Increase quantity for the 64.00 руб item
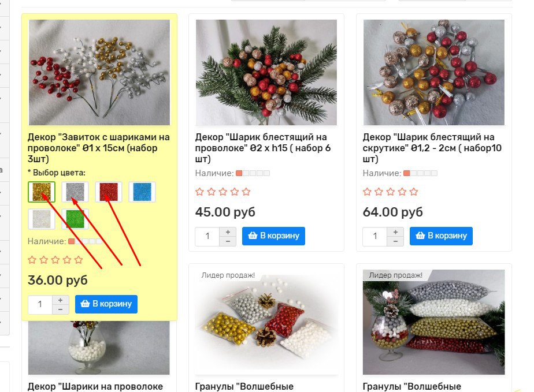 [x=395, y=232]
